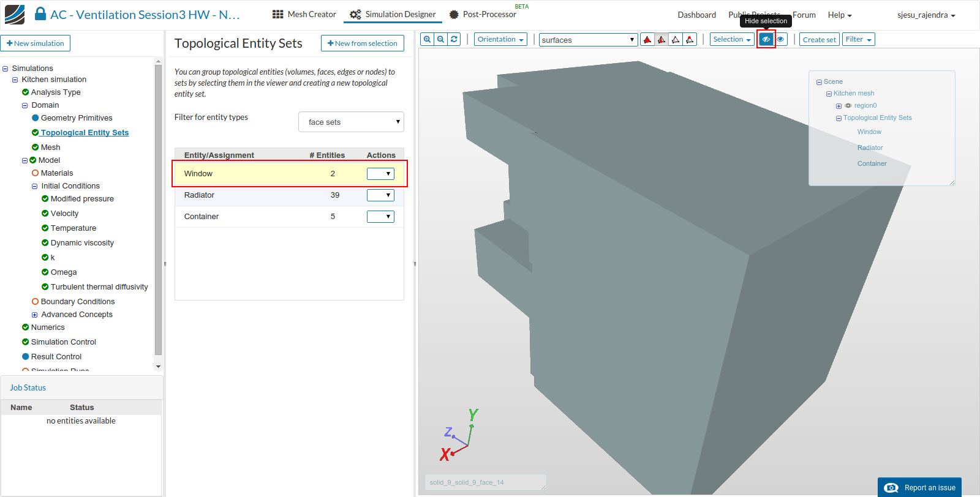The image size is (980, 497).
Task: Click the New simulation button
Action: [36, 43]
